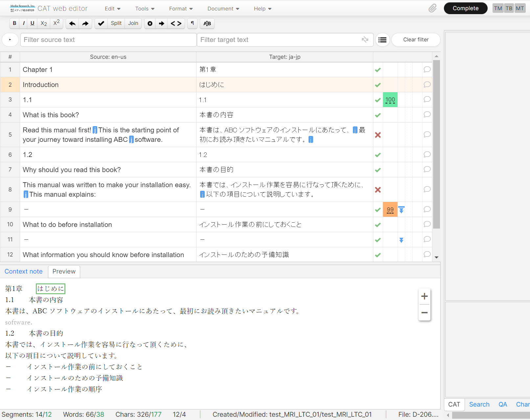Image resolution: width=530 pixels, height=420 pixels.
Task: Expand the filter options arrow beside source filter
Action: [x=10, y=40]
